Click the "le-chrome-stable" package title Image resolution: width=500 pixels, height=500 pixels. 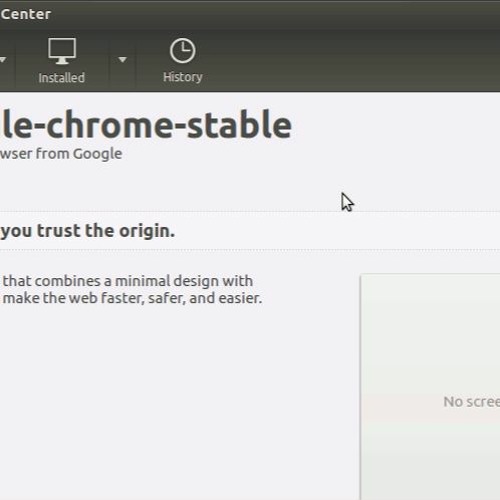point(146,124)
